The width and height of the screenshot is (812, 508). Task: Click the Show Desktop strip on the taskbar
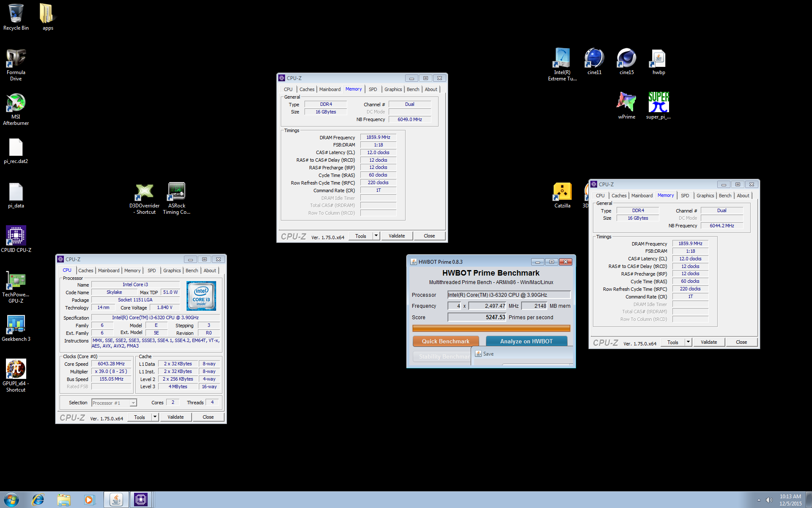(x=809, y=500)
